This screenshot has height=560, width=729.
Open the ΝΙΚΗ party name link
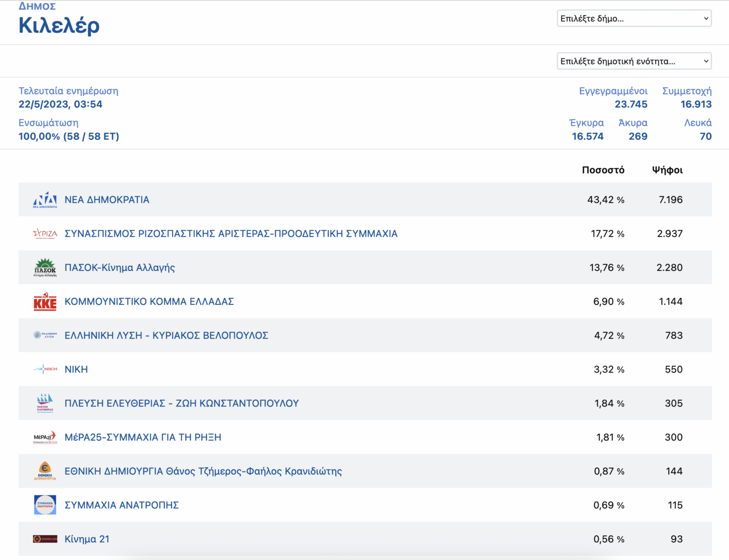pos(76,369)
